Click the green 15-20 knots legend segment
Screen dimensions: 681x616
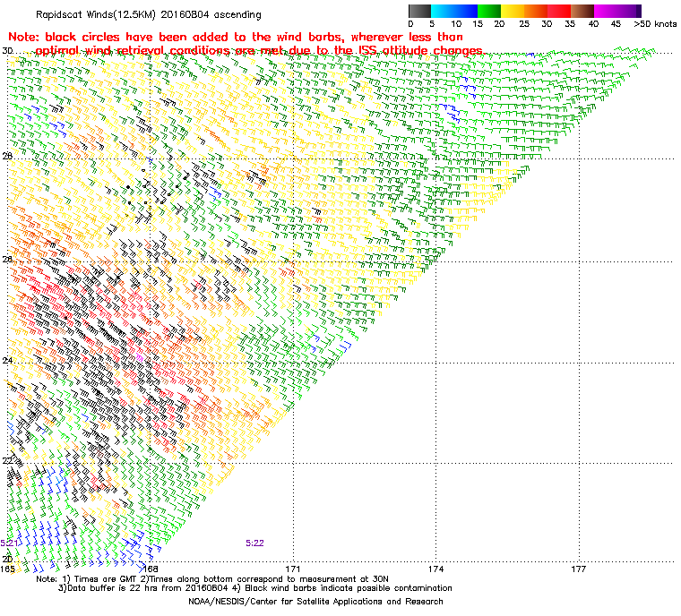tap(489, 11)
